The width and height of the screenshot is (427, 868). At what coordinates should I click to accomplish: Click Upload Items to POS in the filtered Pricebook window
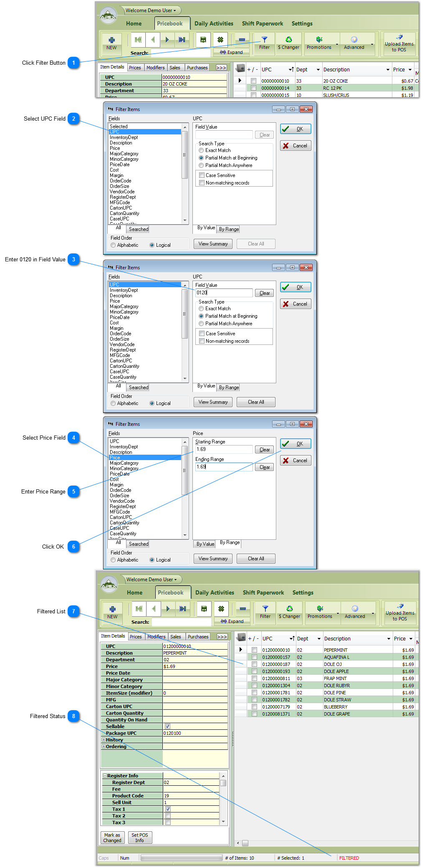[x=400, y=613]
